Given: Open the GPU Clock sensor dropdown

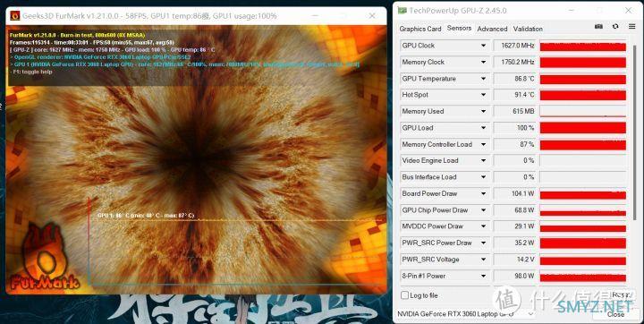Looking at the screenshot, I should click(x=483, y=46).
